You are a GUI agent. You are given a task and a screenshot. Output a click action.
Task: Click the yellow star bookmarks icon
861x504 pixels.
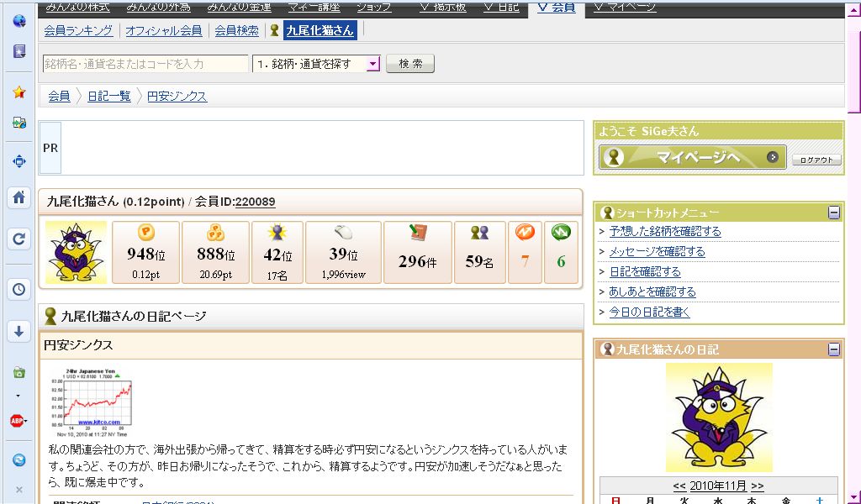[x=18, y=92]
